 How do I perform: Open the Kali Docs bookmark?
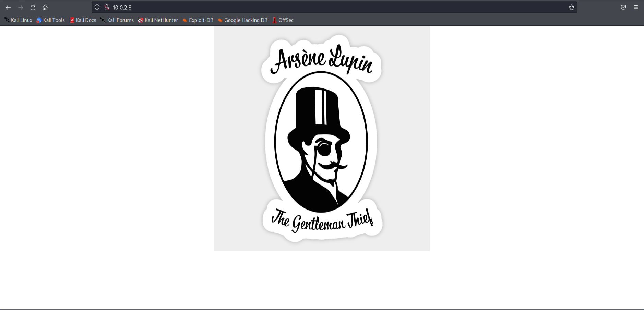(83, 20)
